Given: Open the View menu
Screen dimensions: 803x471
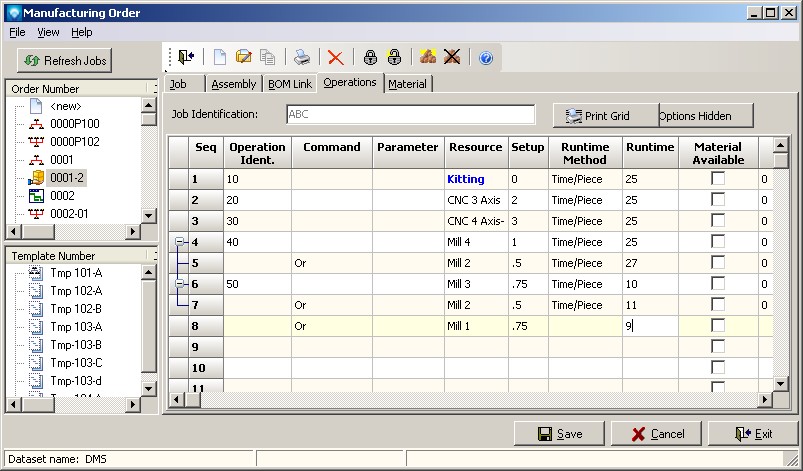Looking at the screenshot, I should click(48, 32).
